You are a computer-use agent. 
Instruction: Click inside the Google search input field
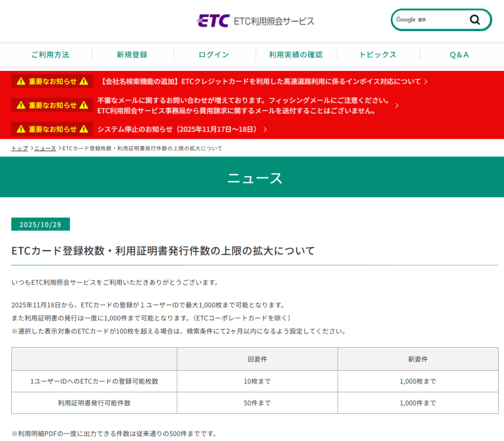point(441,20)
